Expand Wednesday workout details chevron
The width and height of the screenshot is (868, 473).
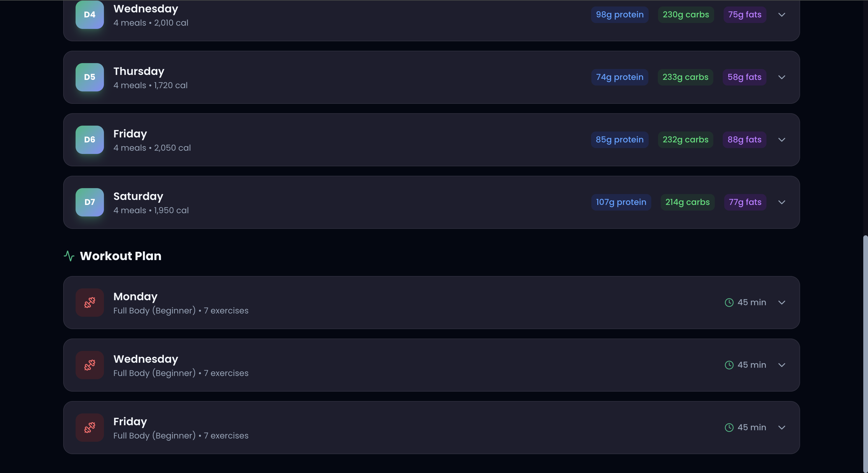[x=782, y=365]
